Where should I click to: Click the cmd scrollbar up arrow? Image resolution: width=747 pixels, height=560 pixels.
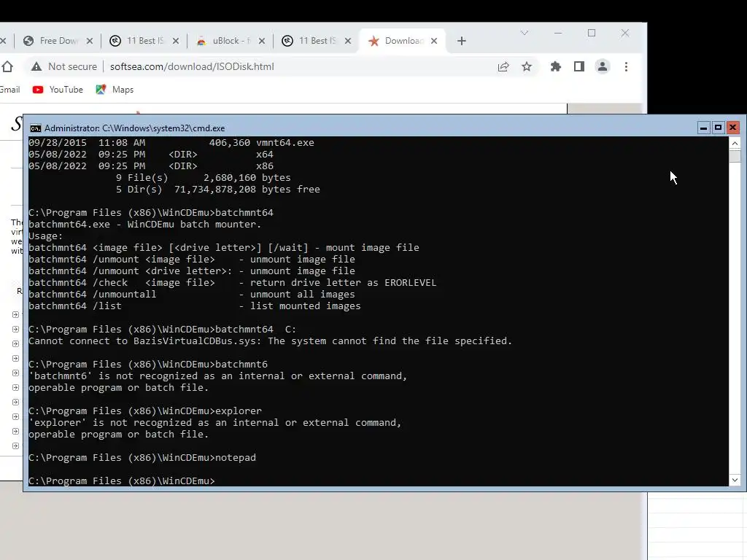[735, 143]
